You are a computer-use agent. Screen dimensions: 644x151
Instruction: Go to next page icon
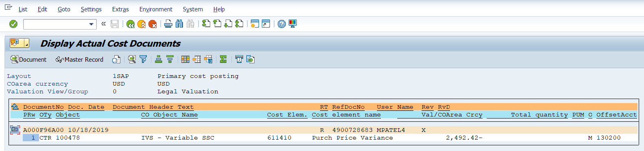228,24
